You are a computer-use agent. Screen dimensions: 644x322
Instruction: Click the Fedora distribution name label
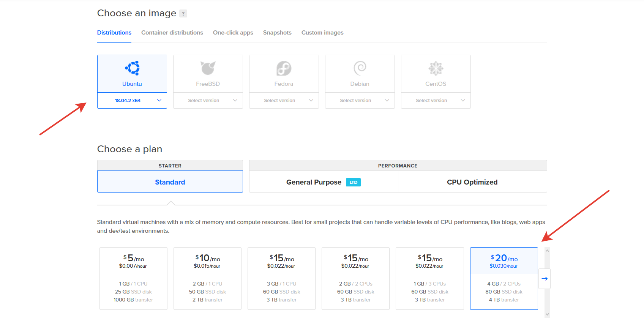pyautogui.click(x=284, y=84)
